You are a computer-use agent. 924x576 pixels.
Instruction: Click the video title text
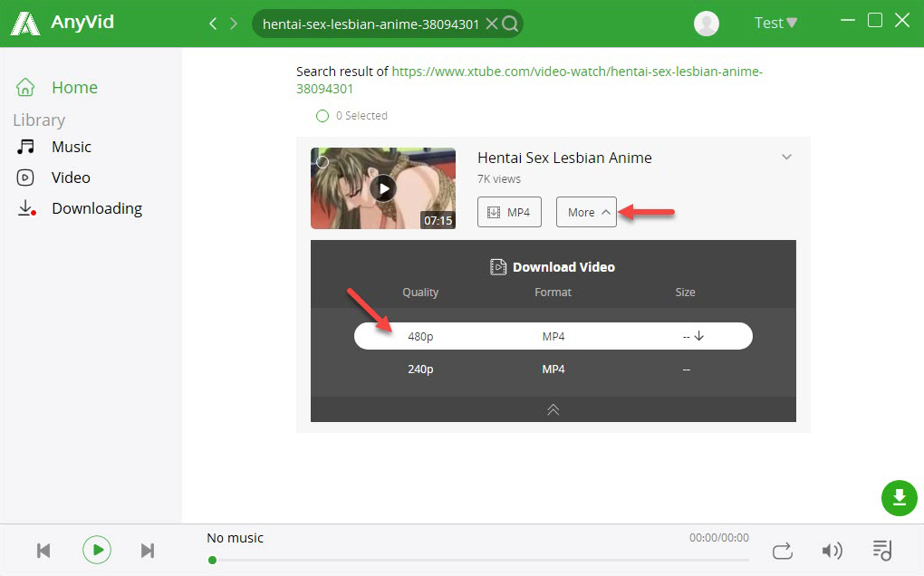(x=564, y=158)
